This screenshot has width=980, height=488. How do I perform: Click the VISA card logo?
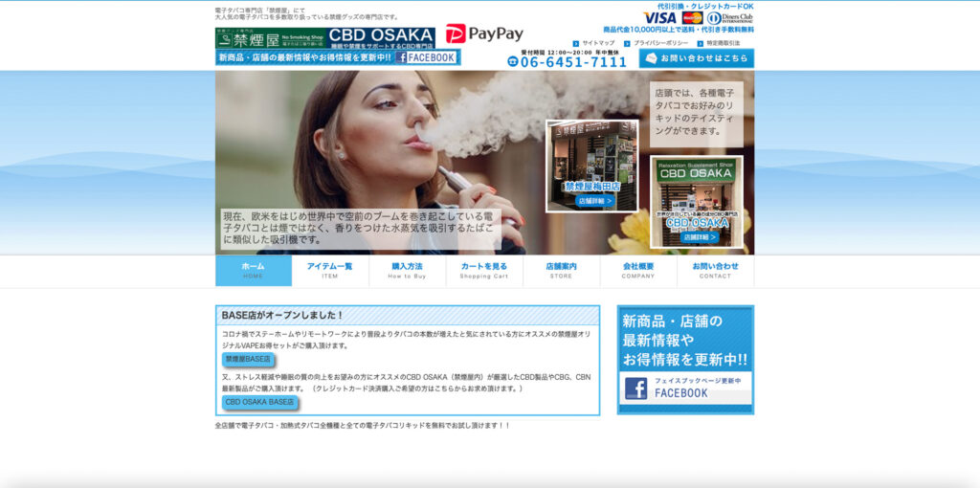659,18
